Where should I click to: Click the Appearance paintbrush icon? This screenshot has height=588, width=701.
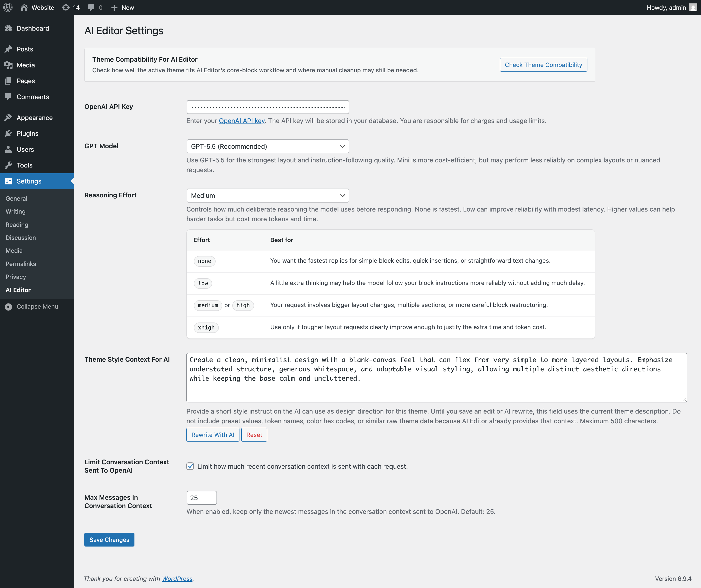click(8, 117)
